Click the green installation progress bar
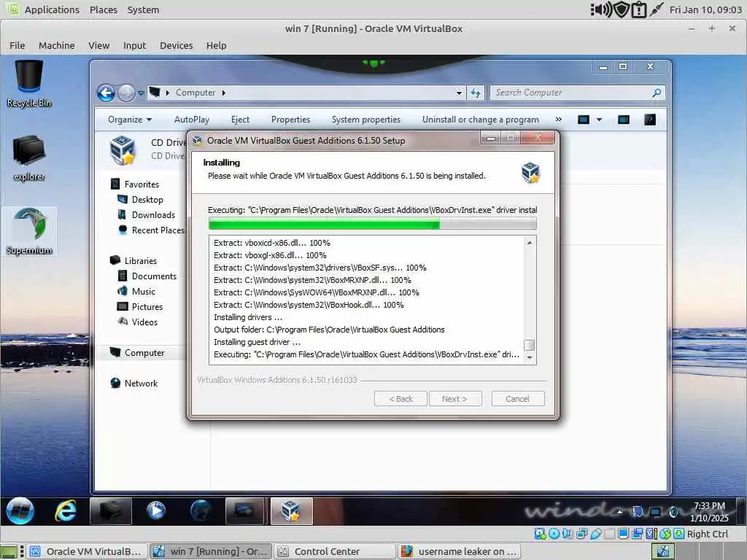This screenshot has width=747, height=560. click(373, 224)
